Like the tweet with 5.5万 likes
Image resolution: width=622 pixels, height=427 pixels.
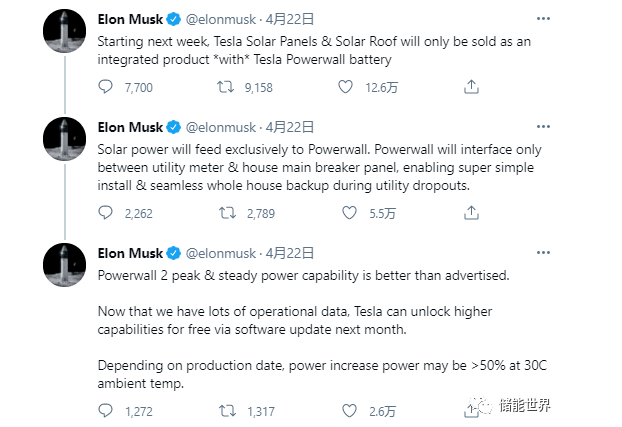tap(346, 213)
